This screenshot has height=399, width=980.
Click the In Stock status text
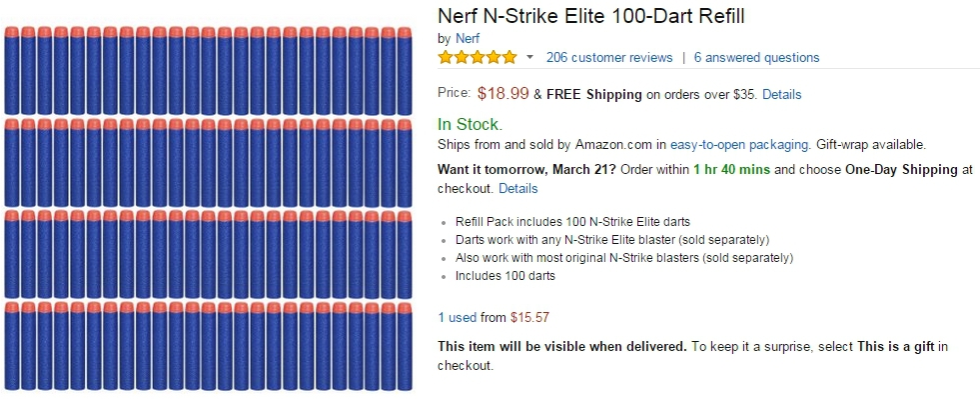coord(470,124)
